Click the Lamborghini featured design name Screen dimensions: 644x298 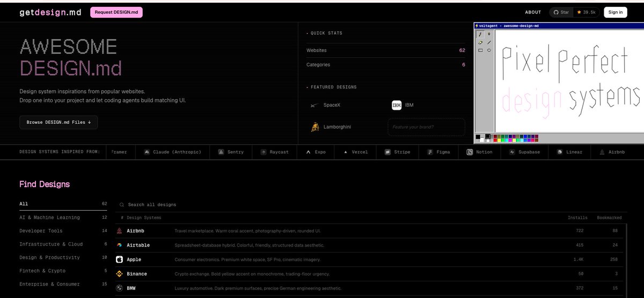(x=337, y=127)
